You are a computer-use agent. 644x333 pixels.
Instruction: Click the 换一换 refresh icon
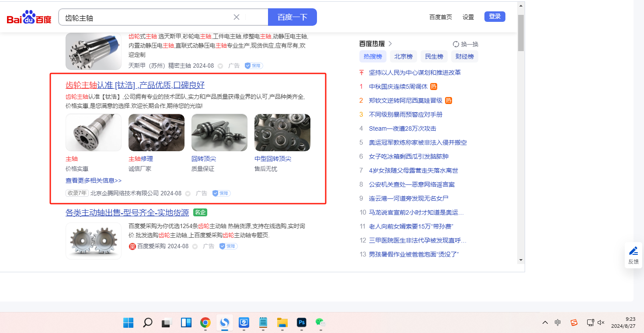tap(456, 44)
